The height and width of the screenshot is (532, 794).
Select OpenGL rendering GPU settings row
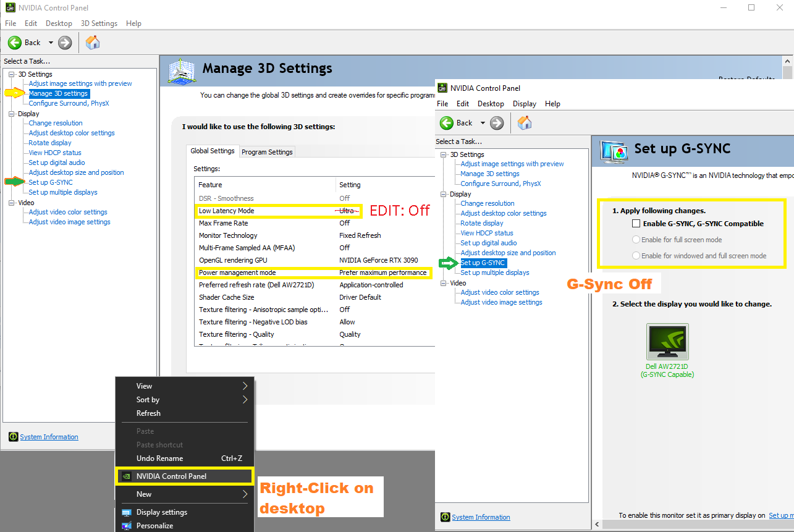314,260
